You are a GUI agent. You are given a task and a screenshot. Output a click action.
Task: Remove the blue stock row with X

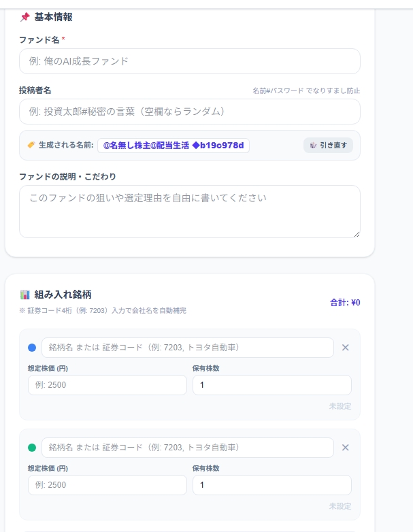(346, 348)
